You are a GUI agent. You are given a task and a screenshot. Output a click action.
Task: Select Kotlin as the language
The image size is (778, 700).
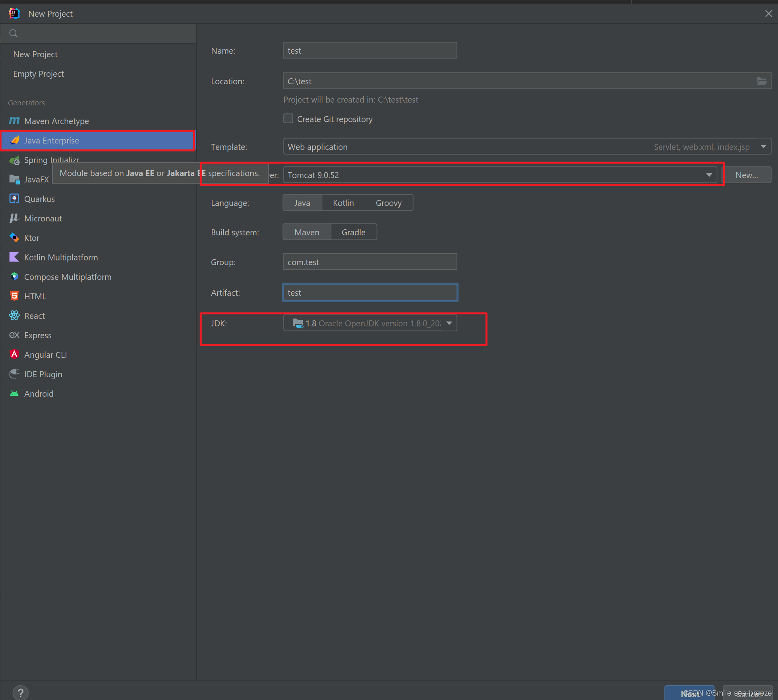coord(343,203)
